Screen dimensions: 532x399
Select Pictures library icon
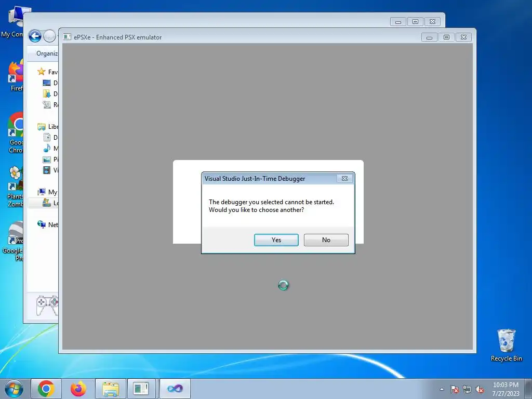coord(47,159)
